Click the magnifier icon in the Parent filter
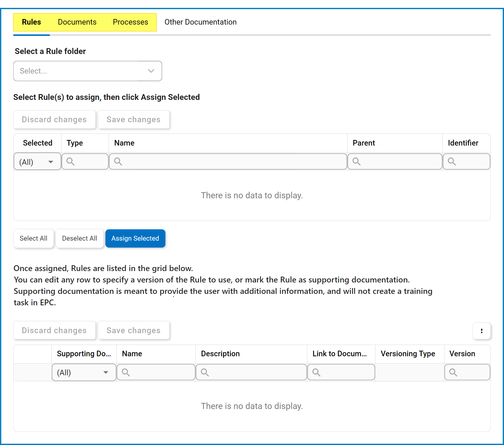504x445 pixels. [356, 162]
